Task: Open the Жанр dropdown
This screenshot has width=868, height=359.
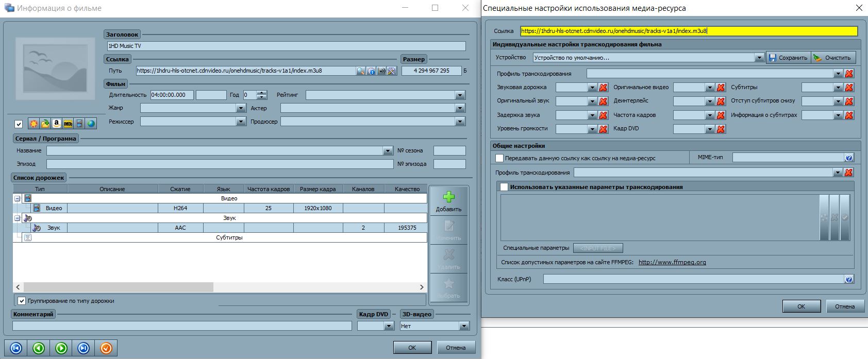Action: tap(241, 108)
